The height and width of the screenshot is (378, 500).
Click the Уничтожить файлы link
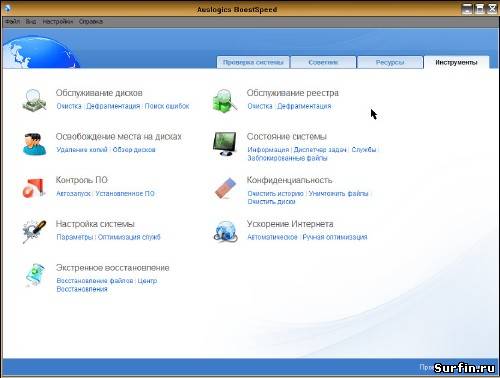tap(338, 193)
